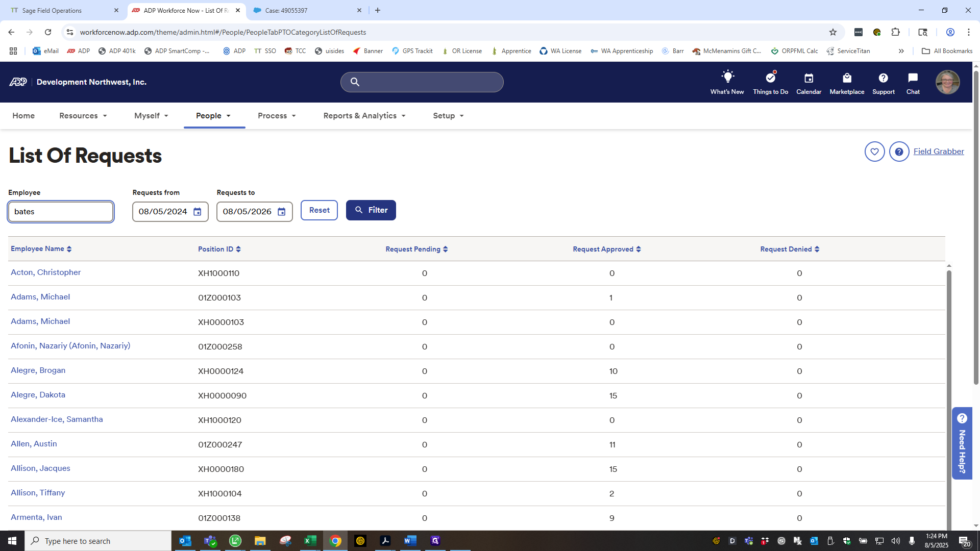The image size is (980, 551).
Task: Open the Calendar icon in ADP header
Action: pos(808,78)
